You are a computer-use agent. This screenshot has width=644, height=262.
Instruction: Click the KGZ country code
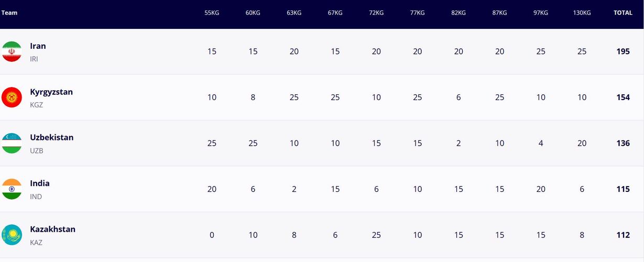tap(37, 105)
